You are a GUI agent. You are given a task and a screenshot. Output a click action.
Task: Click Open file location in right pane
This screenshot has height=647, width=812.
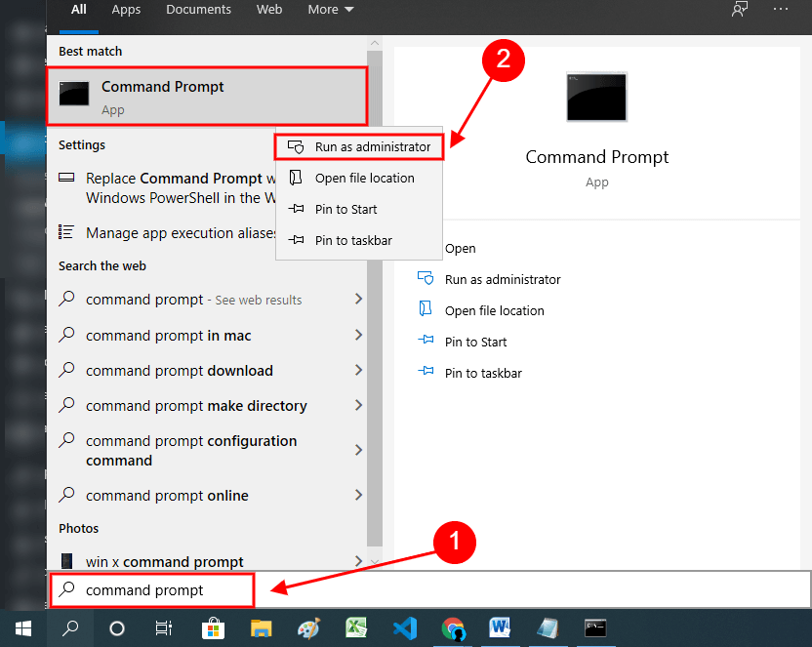click(495, 310)
